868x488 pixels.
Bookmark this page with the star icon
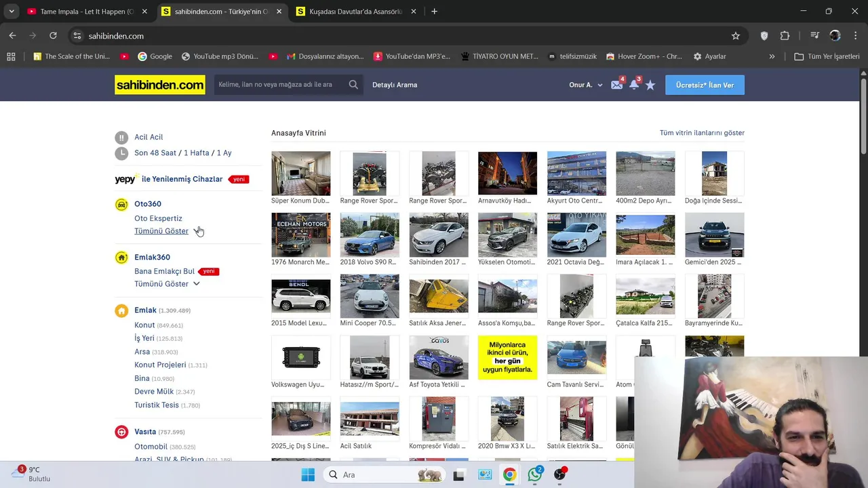tap(736, 36)
